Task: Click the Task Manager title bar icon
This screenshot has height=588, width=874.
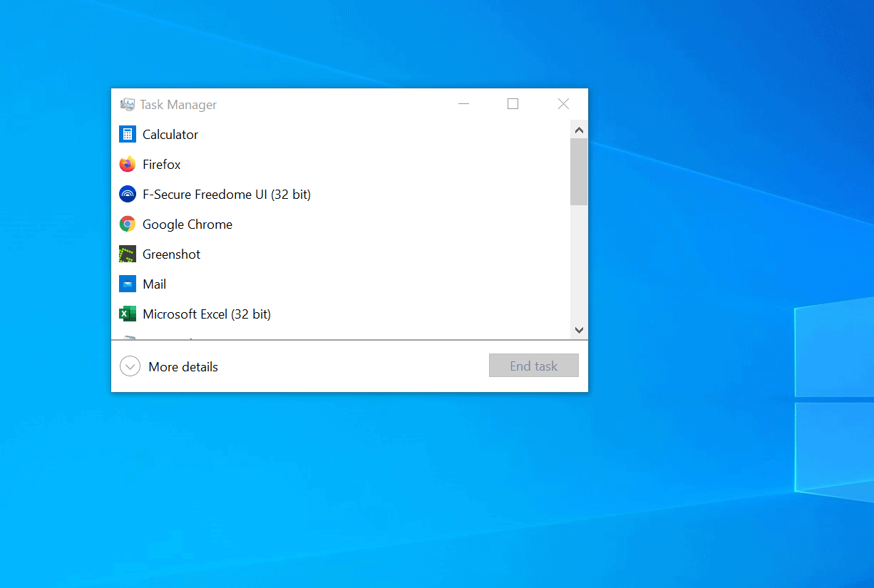Action: click(x=127, y=104)
